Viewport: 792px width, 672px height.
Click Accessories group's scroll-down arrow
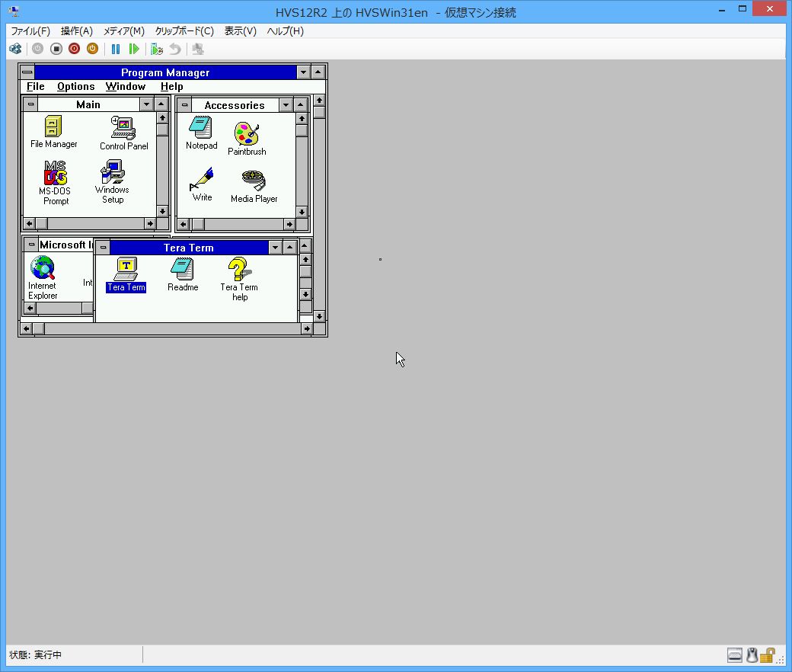302,212
